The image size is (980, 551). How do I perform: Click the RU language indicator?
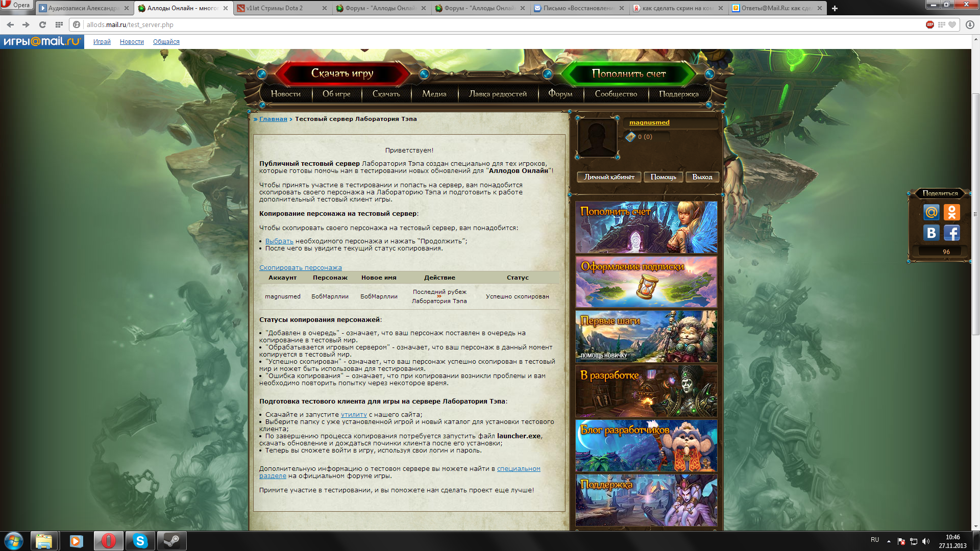pyautogui.click(x=875, y=540)
